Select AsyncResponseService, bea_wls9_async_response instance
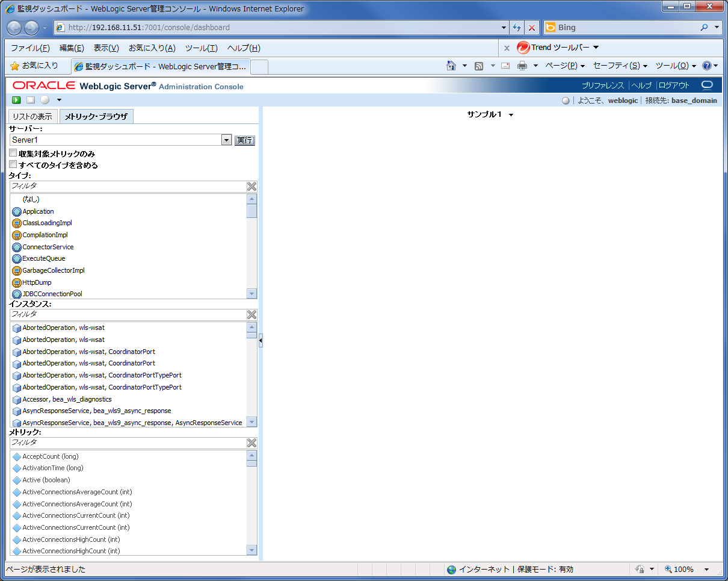Screen dimensions: 728x581 tap(97, 411)
